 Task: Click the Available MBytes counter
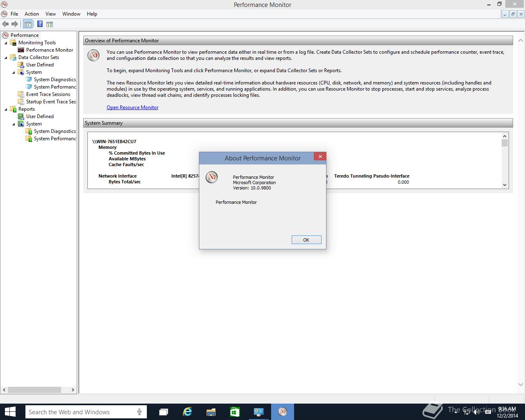point(127,159)
